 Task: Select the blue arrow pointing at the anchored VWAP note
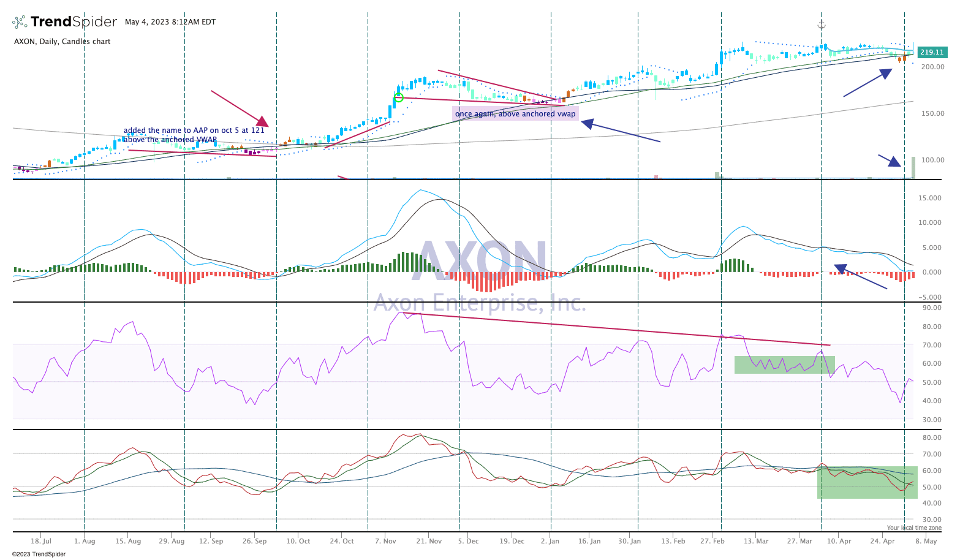point(620,133)
